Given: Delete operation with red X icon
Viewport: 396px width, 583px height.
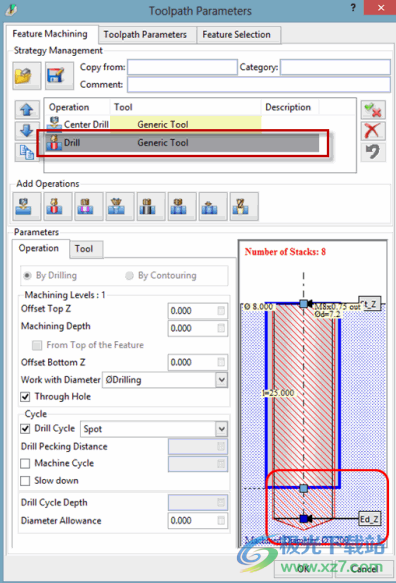Looking at the screenshot, I should [373, 131].
